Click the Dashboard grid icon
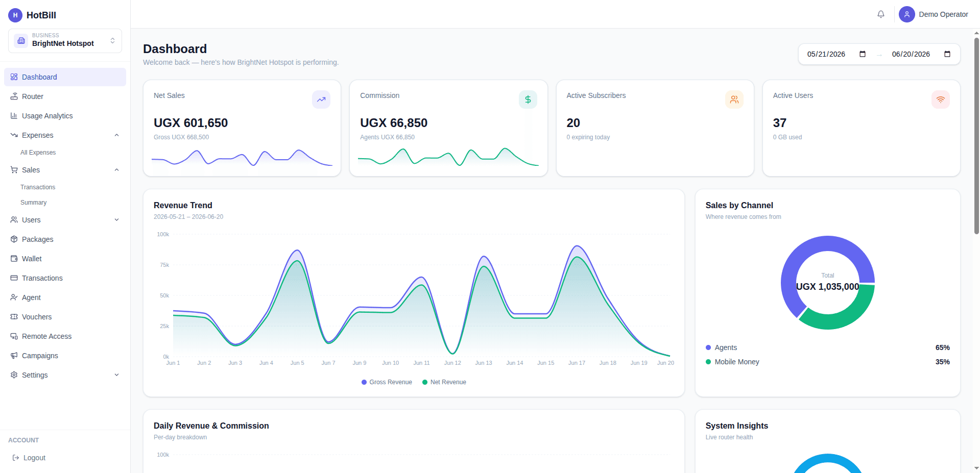 pos(14,77)
